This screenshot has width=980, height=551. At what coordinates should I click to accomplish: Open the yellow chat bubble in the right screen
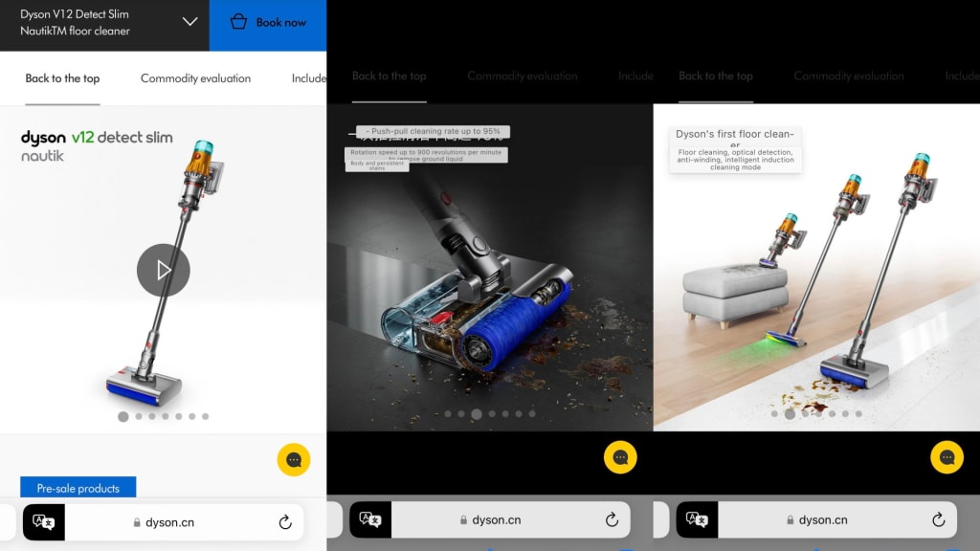[947, 457]
